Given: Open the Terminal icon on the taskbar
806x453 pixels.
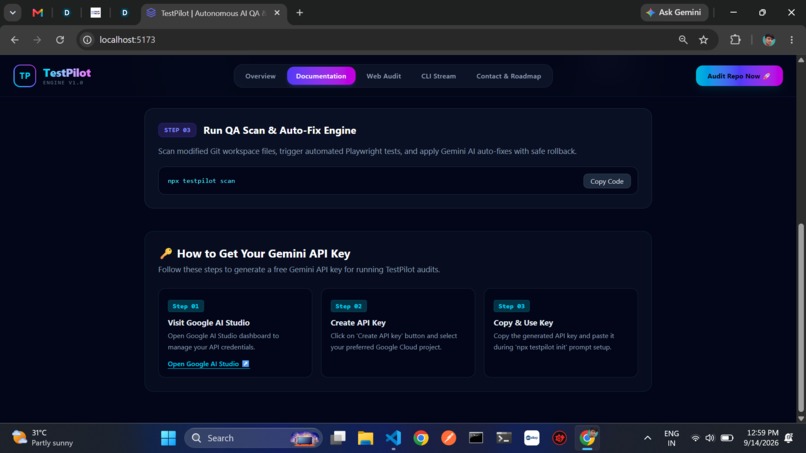Looking at the screenshot, I should point(504,438).
